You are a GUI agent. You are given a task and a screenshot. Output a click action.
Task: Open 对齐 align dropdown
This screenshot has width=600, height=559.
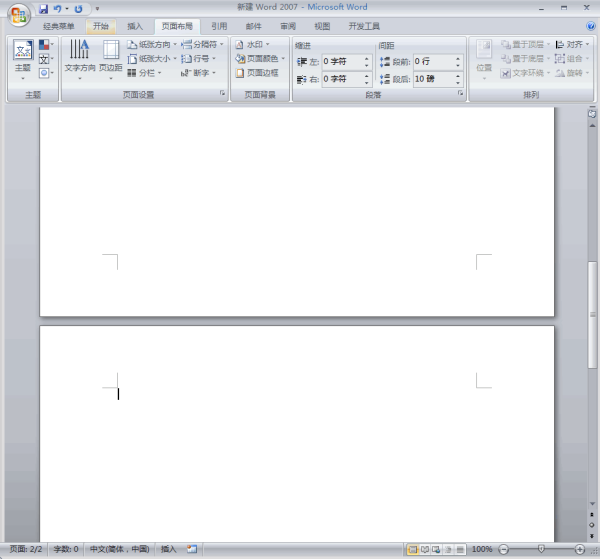[572, 45]
